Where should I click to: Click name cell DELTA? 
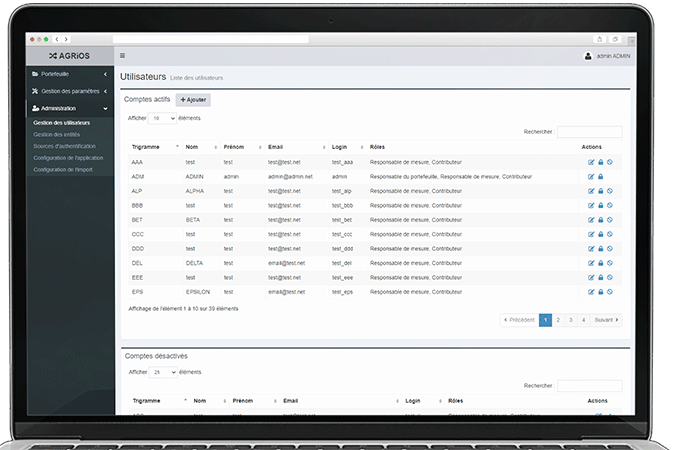pos(194,263)
